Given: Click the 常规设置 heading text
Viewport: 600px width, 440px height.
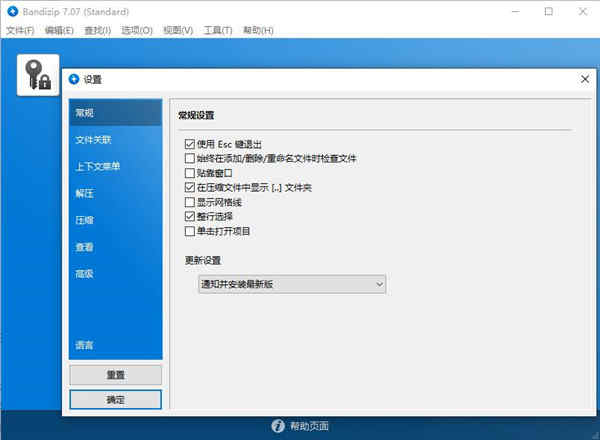Looking at the screenshot, I should 196,115.
